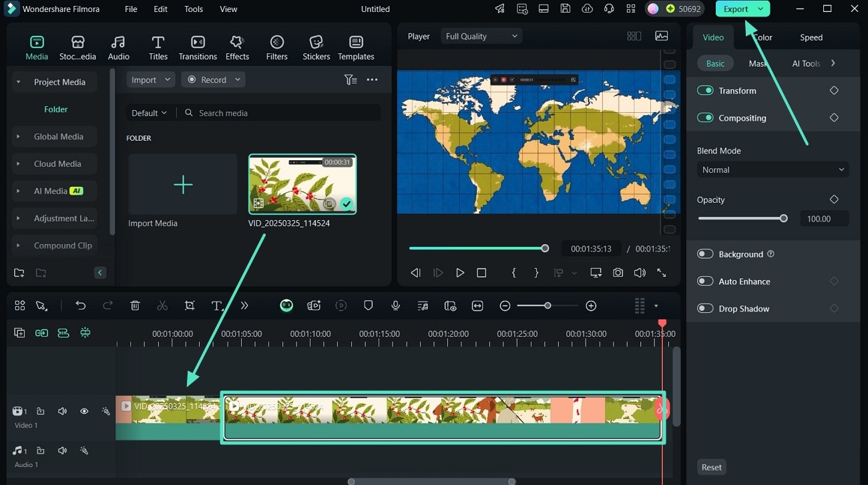The image size is (868, 485).
Task: Open the Full Quality dropdown
Action: [x=481, y=36]
